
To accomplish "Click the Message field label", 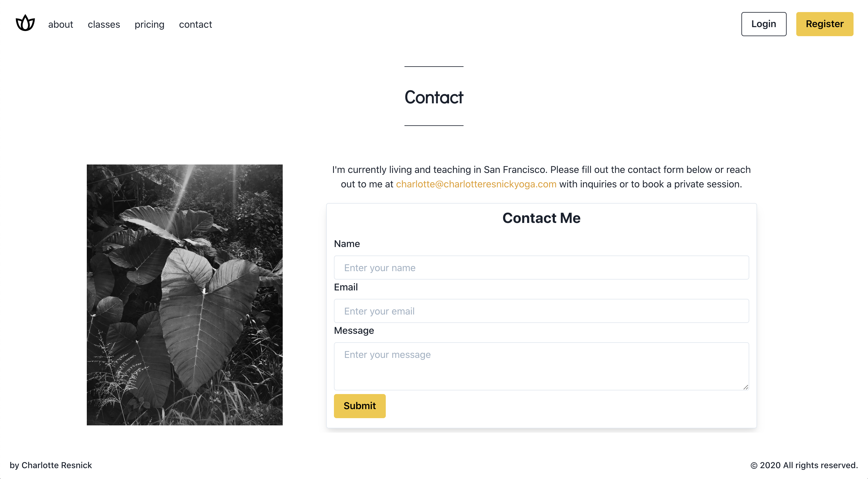I will pos(354,330).
